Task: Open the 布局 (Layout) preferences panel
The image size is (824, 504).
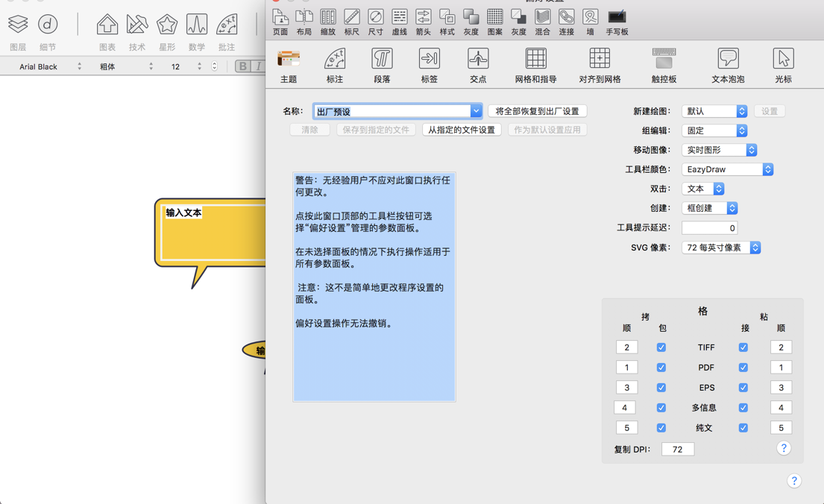Action: tap(304, 22)
